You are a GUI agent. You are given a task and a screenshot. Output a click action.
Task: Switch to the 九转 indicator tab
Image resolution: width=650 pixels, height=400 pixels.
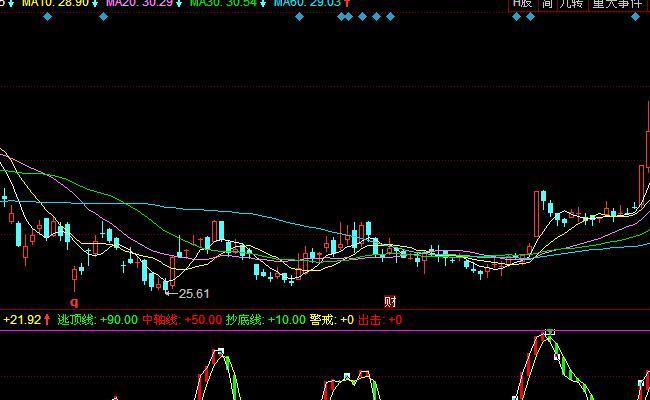pos(569,4)
